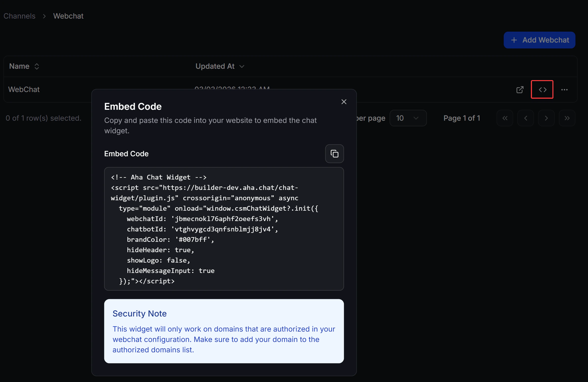Click the Embed Code dialog title
Viewport: 588px width, 382px height.
(133, 106)
